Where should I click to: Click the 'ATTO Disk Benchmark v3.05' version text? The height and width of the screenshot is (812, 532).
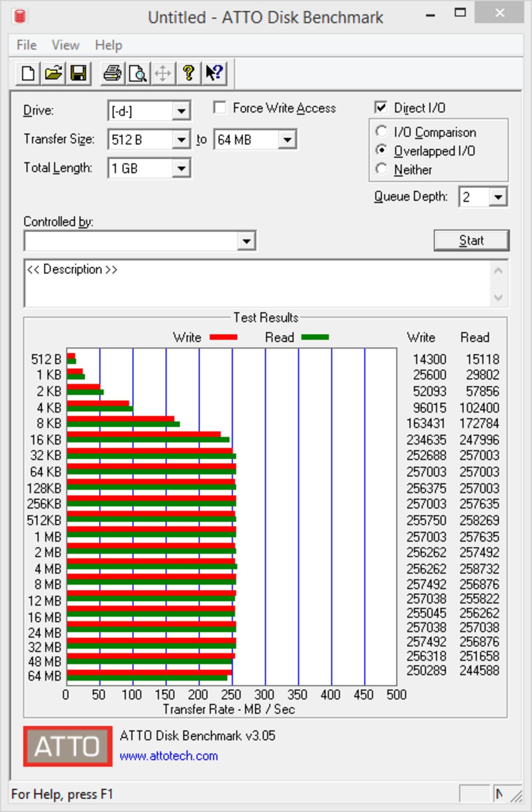tap(198, 736)
